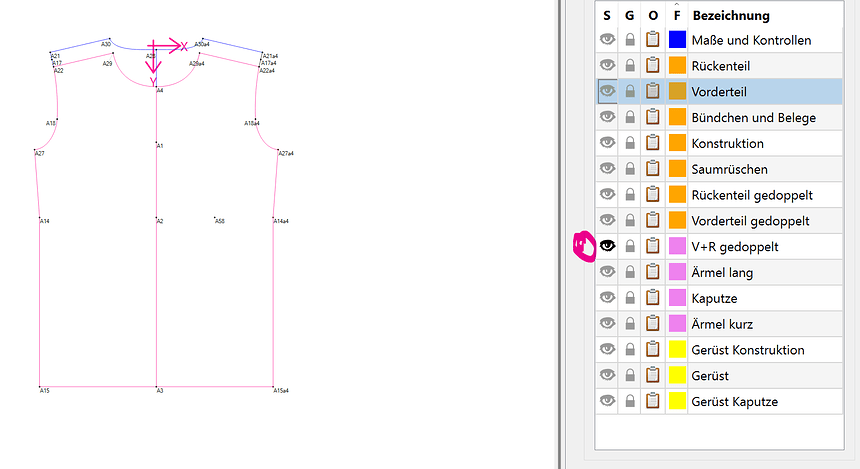Click the S column header
The height and width of the screenshot is (469, 860).
[x=607, y=16]
